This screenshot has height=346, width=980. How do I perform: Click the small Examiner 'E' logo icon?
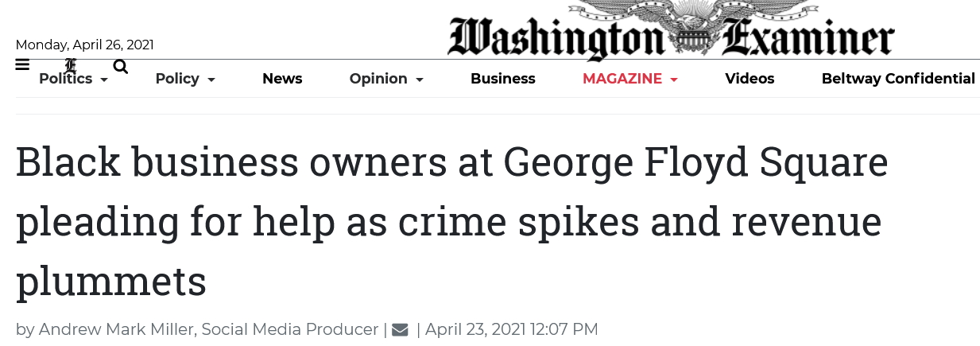pyautogui.click(x=71, y=65)
